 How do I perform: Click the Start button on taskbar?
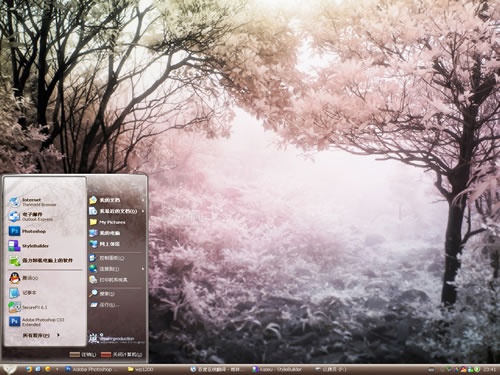[9, 369]
